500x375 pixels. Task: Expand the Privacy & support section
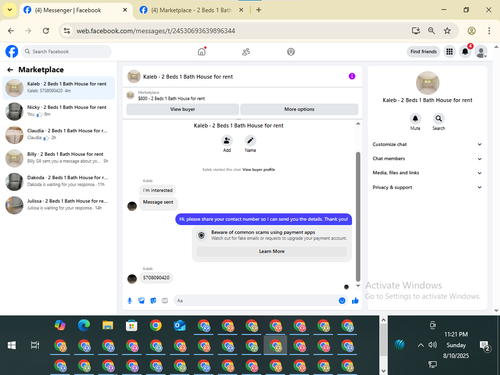[427, 187]
